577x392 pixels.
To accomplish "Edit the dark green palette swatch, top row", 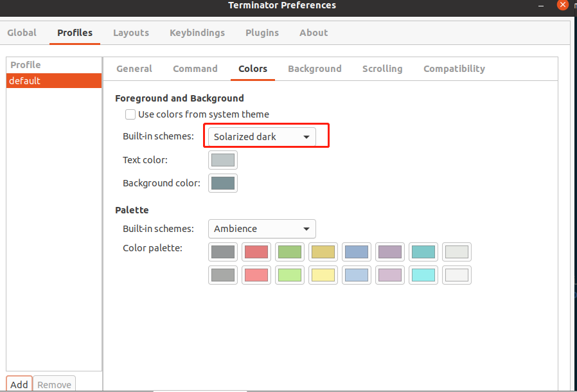I will [x=290, y=252].
